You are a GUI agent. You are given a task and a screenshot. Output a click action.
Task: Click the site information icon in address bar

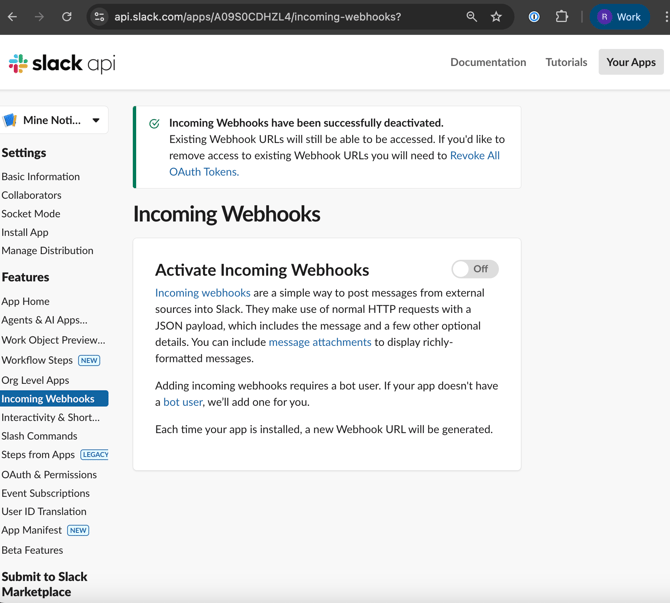[99, 17]
